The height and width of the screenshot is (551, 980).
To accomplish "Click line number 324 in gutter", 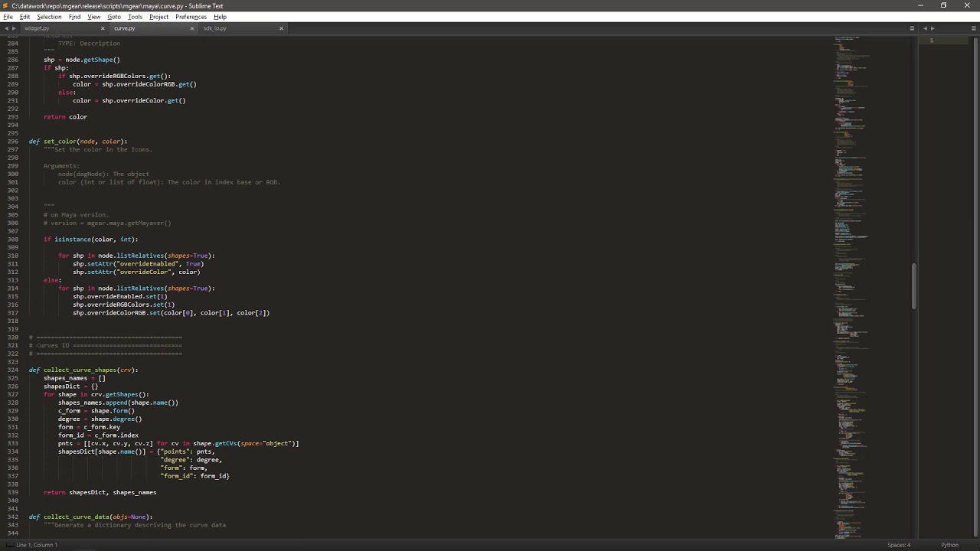I will [13, 370].
